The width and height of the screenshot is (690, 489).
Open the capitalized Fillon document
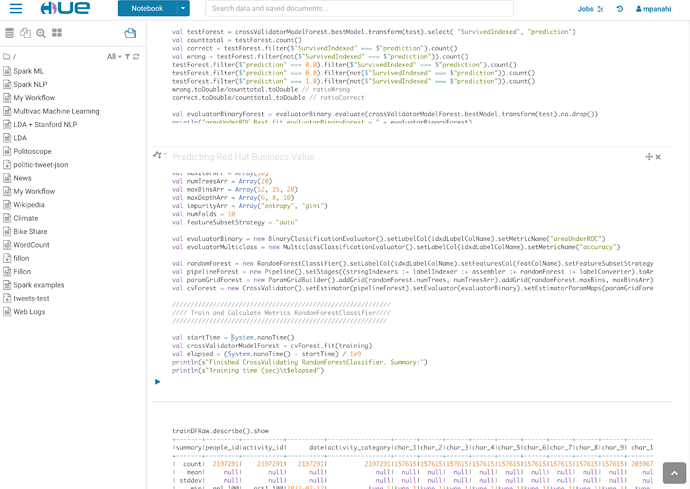(22, 272)
